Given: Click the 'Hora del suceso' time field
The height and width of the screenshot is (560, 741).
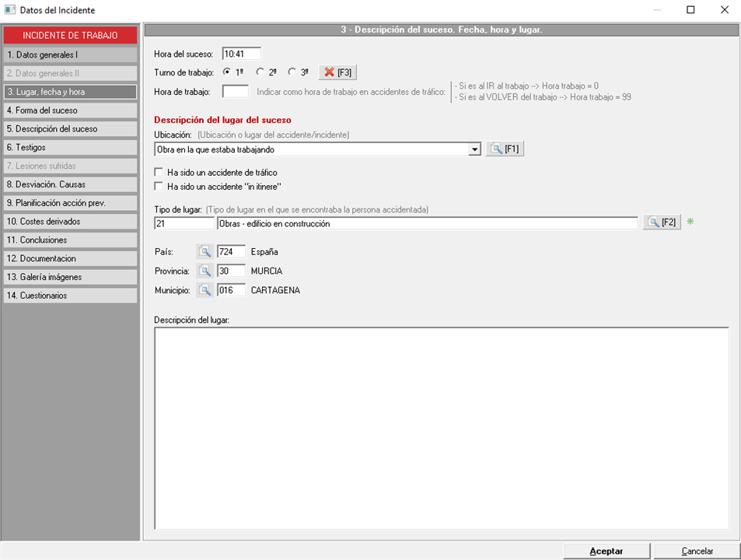Looking at the screenshot, I should [241, 54].
